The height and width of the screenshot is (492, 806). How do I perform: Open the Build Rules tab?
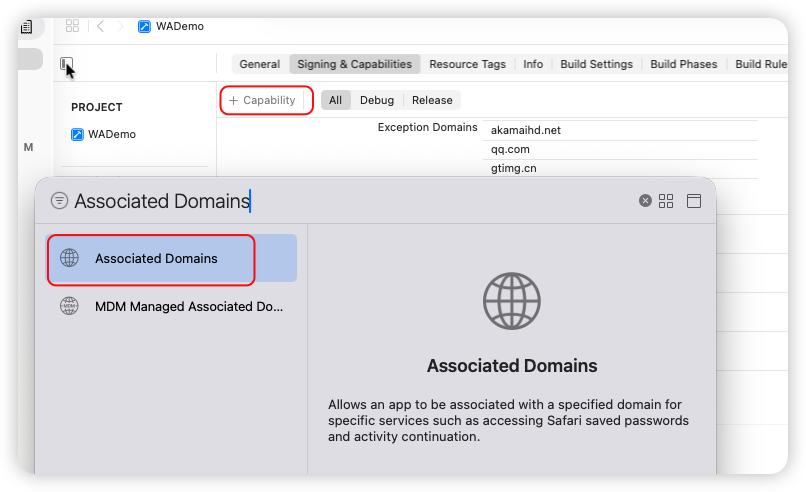(761, 64)
